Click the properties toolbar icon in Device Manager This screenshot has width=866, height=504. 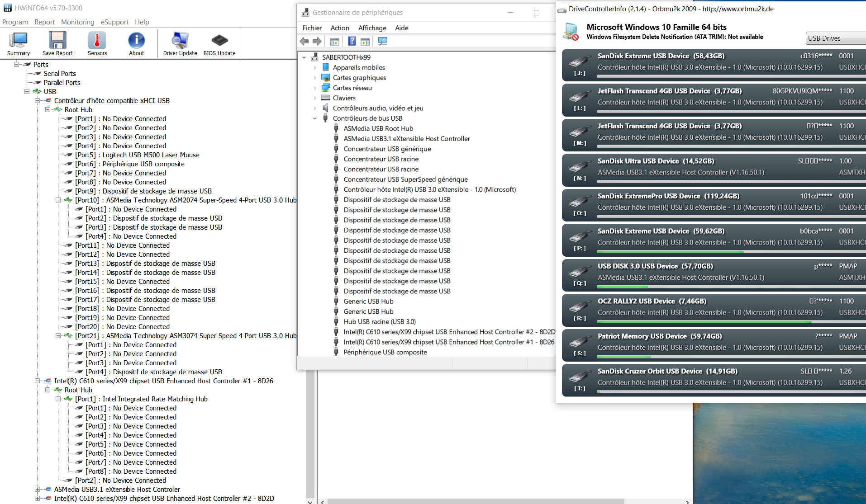click(365, 42)
